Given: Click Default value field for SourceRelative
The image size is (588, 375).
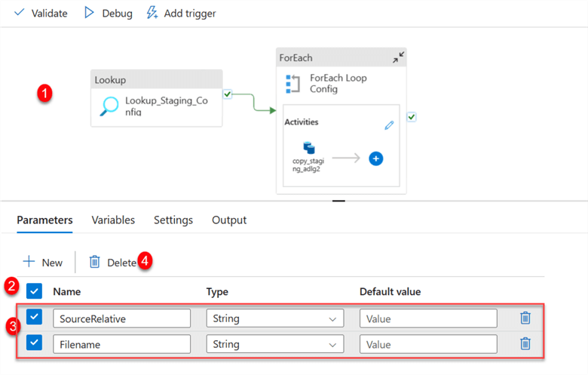Looking at the screenshot, I should (428, 318).
